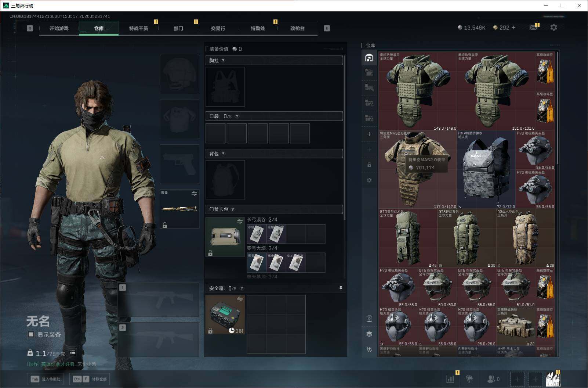
Task: Click the empty pistol equipment slot
Action: [x=179, y=164]
